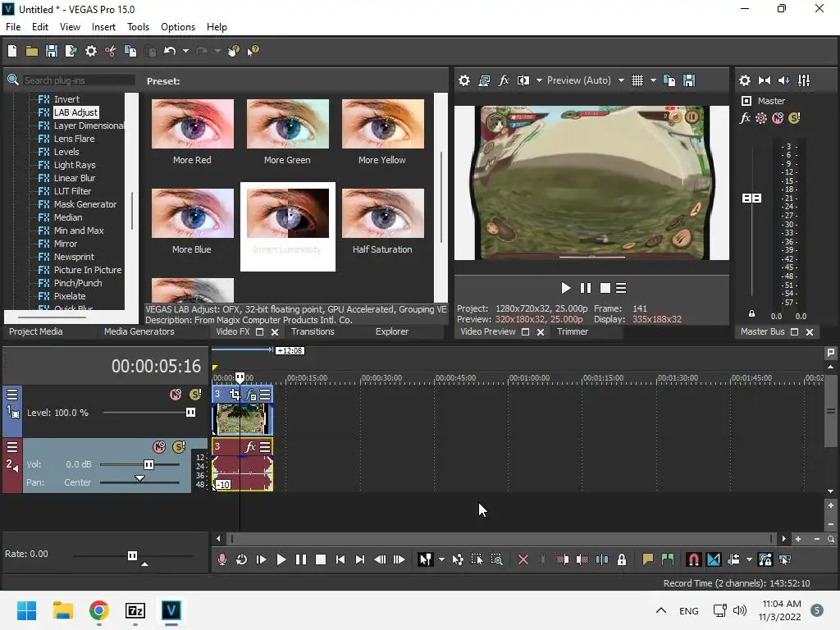Toggle Downmix Output in Master Bus
The image size is (840, 630).
(x=765, y=80)
